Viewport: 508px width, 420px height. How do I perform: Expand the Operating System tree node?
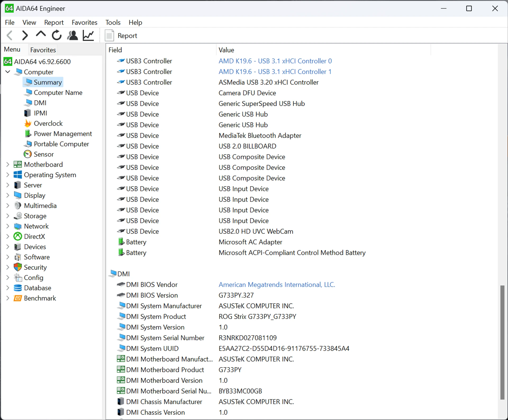pos(8,175)
